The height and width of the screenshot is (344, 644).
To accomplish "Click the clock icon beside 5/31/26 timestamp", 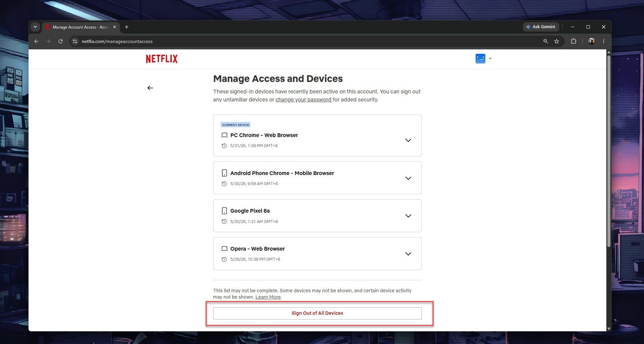I will (224, 146).
